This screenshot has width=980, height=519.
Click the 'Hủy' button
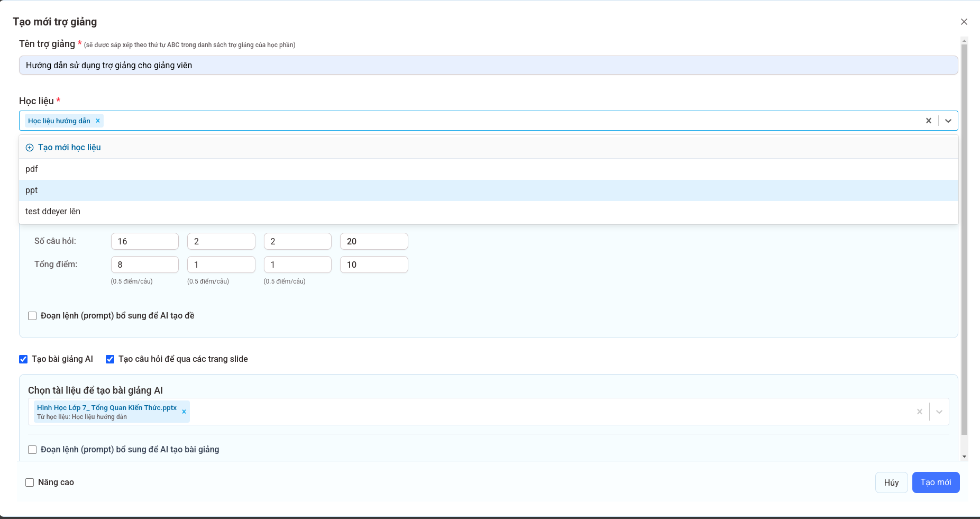pos(891,482)
